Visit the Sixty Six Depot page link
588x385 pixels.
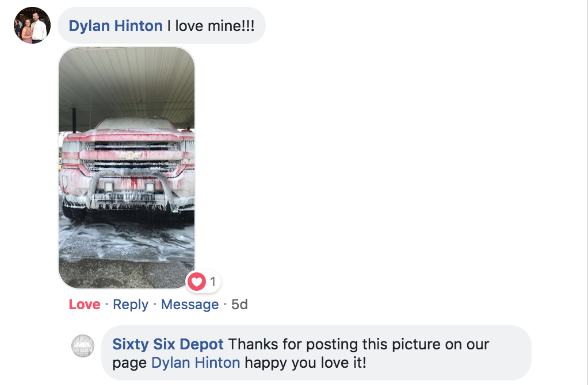168,344
